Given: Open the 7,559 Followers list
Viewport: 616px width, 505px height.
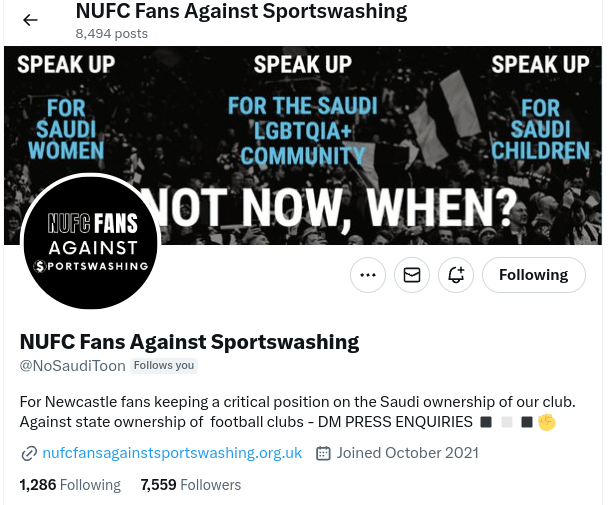Looking at the screenshot, I should tap(191, 485).
